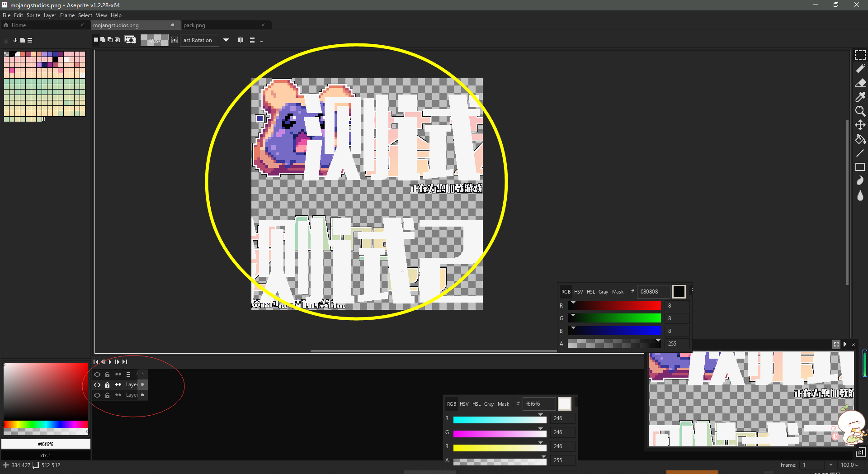Select the Eraser tool
Viewport: 868px width, 474px height.
pyautogui.click(x=860, y=83)
